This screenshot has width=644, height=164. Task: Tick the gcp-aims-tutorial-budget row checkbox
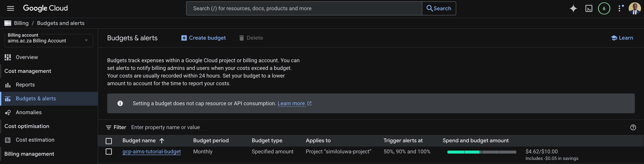(109, 151)
